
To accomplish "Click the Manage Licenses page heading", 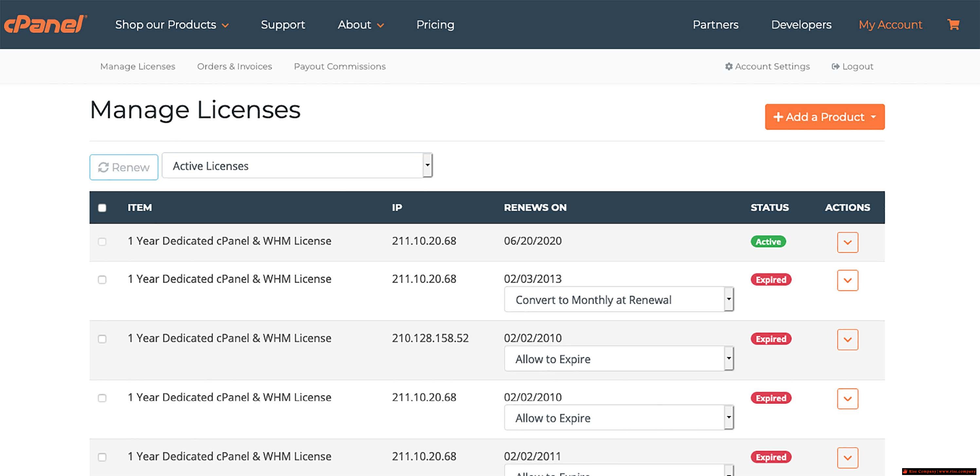I will tap(195, 110).
